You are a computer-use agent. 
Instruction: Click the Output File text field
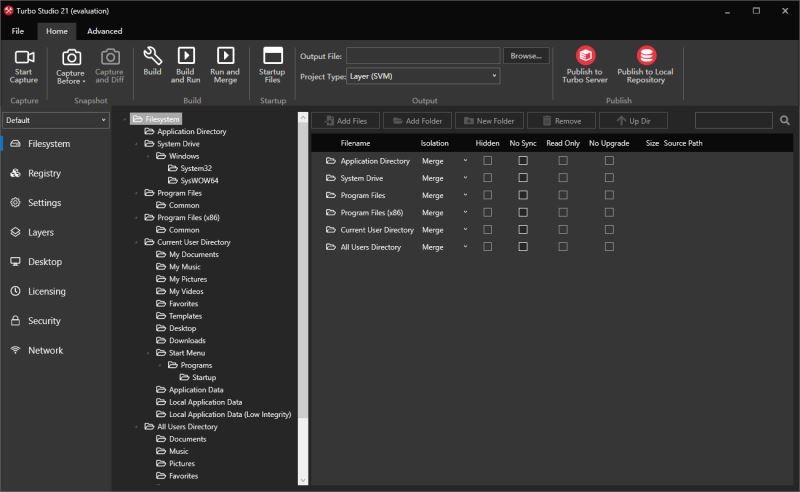423,56
